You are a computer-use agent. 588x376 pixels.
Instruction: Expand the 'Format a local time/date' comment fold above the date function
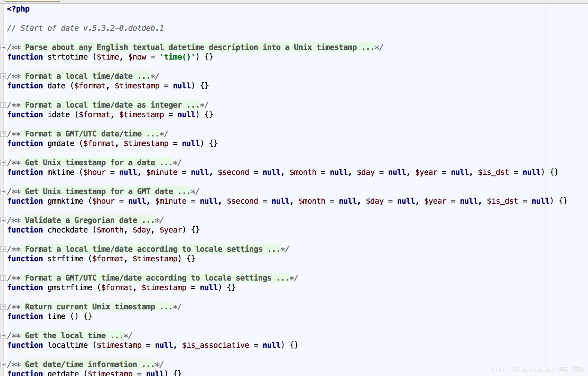point(3,76)
